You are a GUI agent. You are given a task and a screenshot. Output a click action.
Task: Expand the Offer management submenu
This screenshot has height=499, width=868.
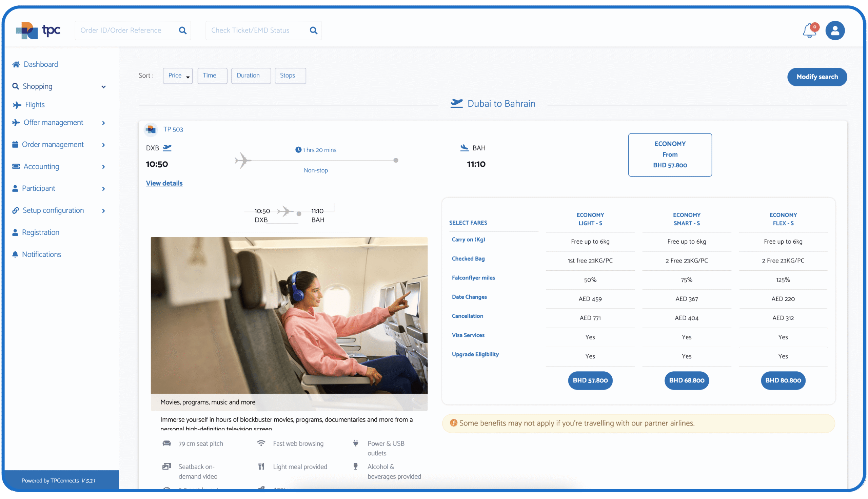coord(103,123)
